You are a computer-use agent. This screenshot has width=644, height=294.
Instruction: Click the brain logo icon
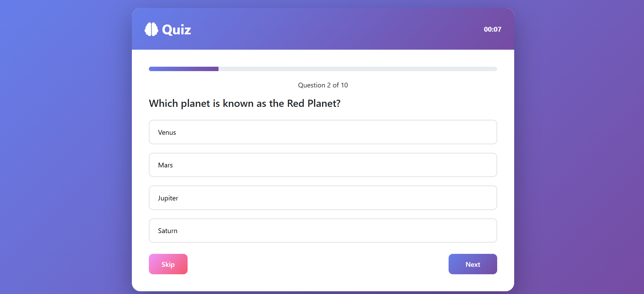click(151, 30)
